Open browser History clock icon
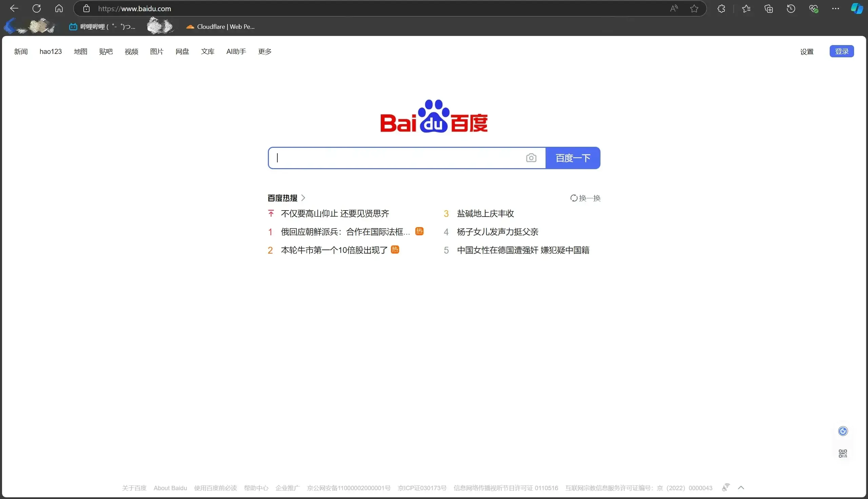The height and width of the screenshot is (499, 868). (791, 8)
